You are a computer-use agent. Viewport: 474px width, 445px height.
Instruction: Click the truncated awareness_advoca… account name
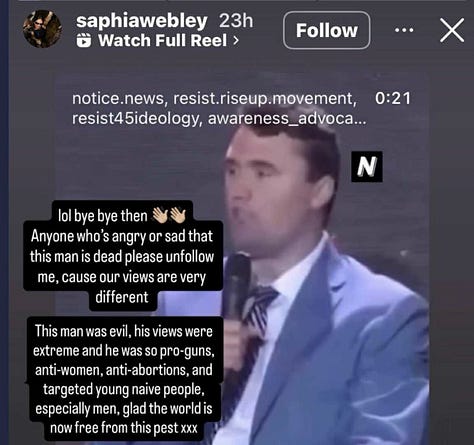[x=287, y=119]
